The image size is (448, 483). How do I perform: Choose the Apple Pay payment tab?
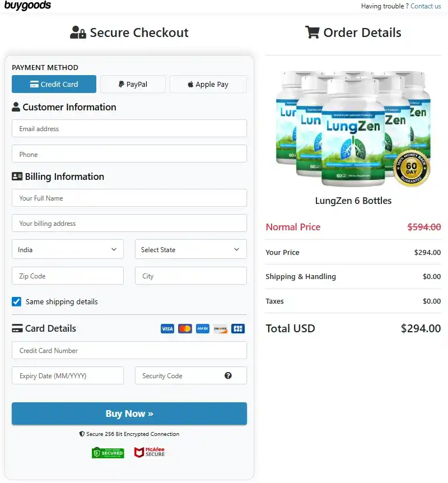[208, 85]
